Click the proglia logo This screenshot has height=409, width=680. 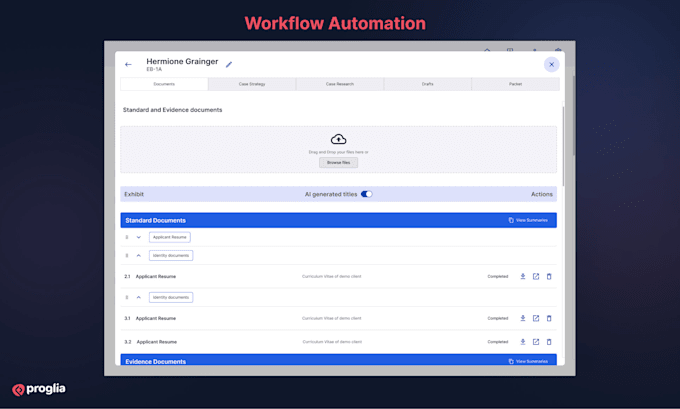point(39,389)
